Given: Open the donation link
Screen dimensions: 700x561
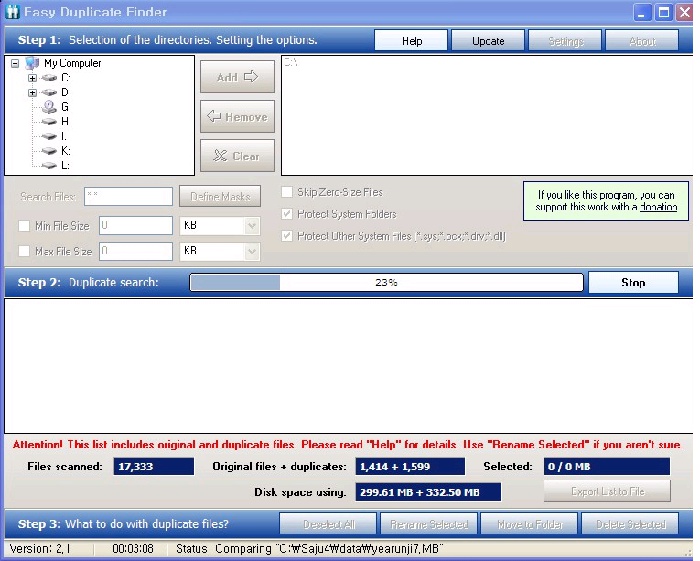Looking at the screenshot, I should pos(658,207).
